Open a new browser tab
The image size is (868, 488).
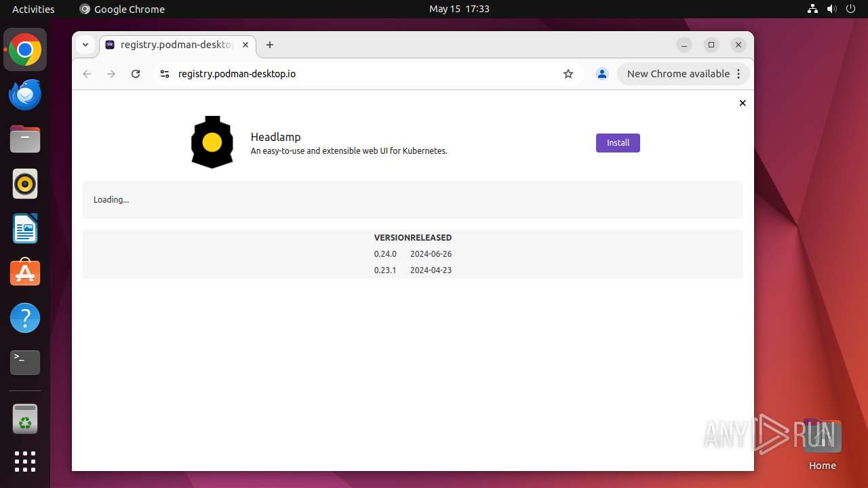tap(270, 45)
